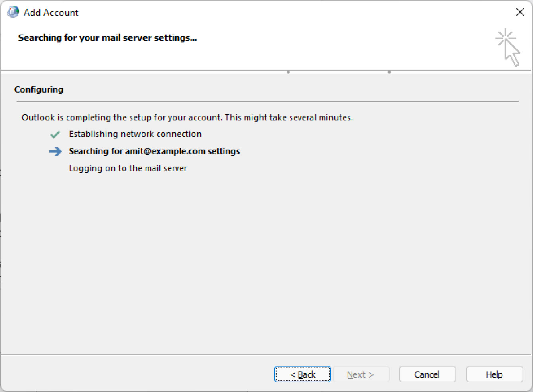Click the 'Configuring' heading

pos(39,89)
